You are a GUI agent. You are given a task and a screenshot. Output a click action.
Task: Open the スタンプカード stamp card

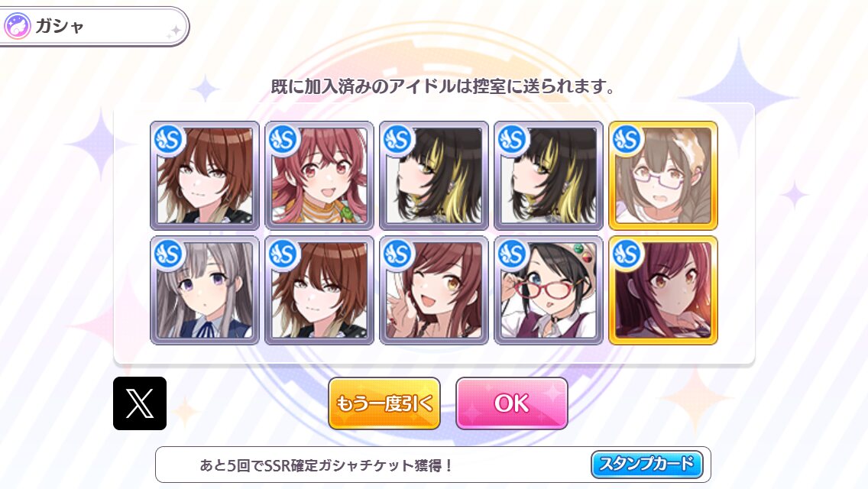(646, 464)
